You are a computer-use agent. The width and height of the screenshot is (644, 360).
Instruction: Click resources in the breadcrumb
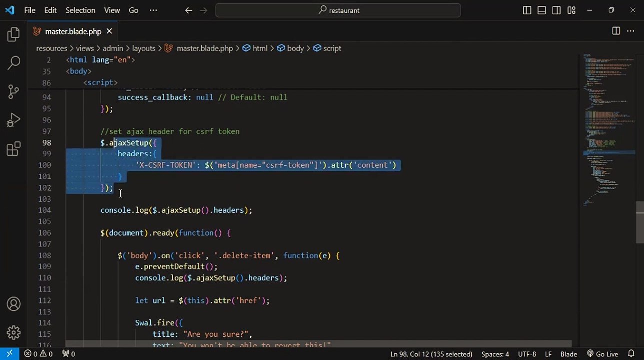coord(51,48)
